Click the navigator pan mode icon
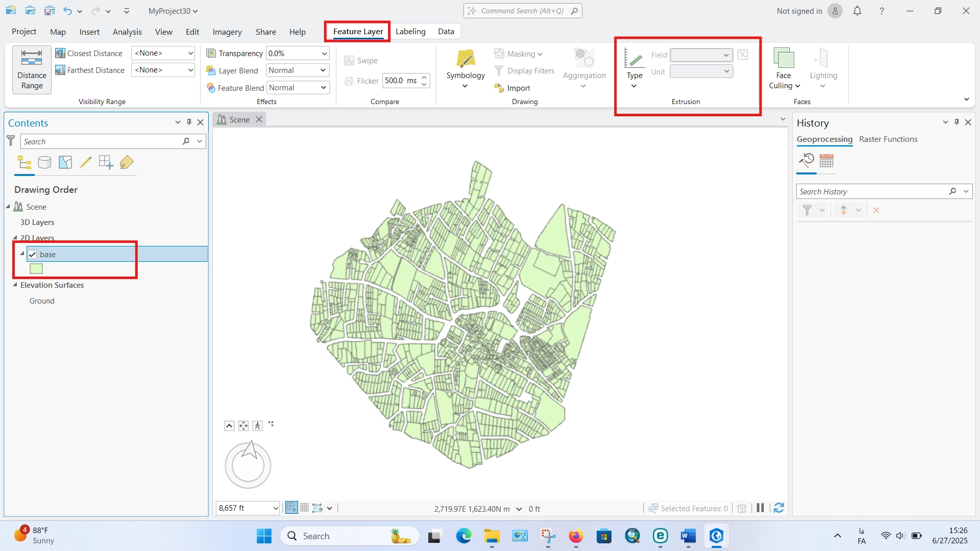This screenshot has height=551, width=980. [x=243, y=425]
